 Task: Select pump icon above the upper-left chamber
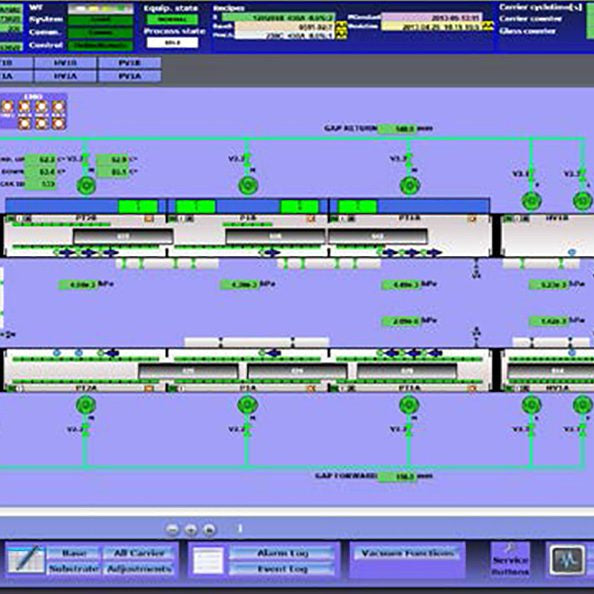pyautogui.click(x=86, y=186)
